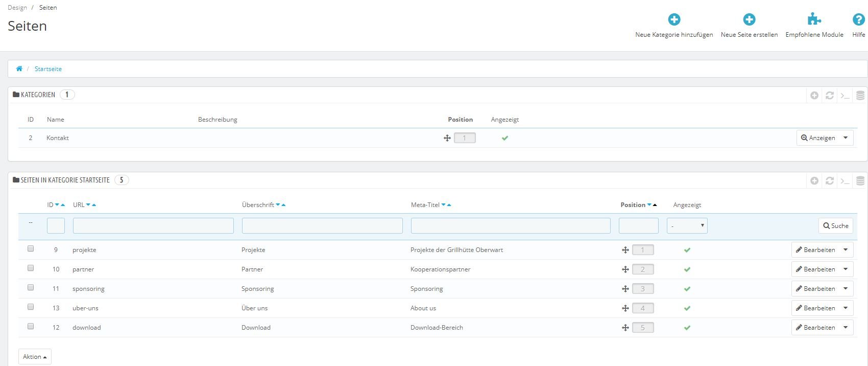This screenshot has width=868, height=366.
Task: Click the home icon in breadcrumb
Action: click(x=19, y=68)
